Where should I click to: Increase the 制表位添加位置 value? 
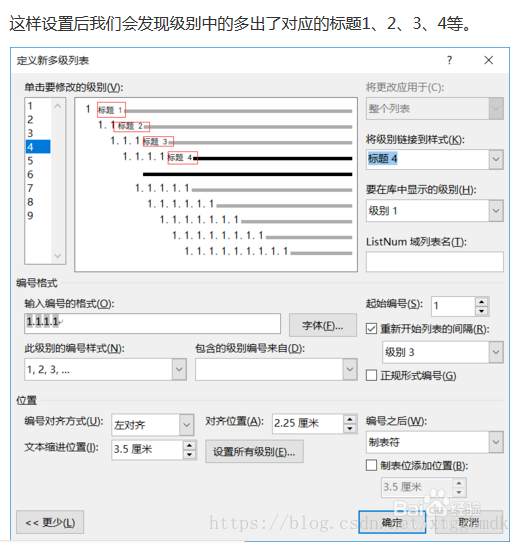click(x=459, y=483)
